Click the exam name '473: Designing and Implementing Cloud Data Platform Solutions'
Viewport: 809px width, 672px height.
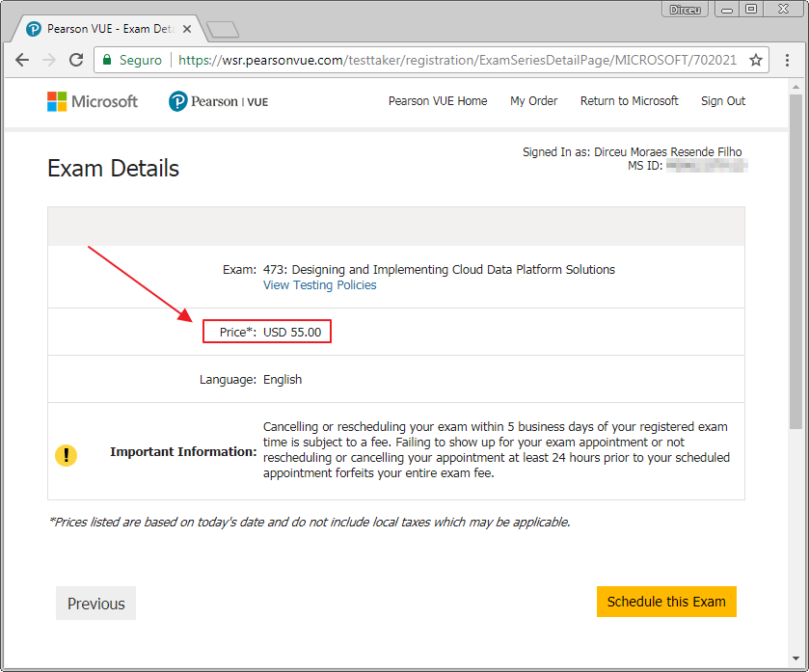click(439, 270)
